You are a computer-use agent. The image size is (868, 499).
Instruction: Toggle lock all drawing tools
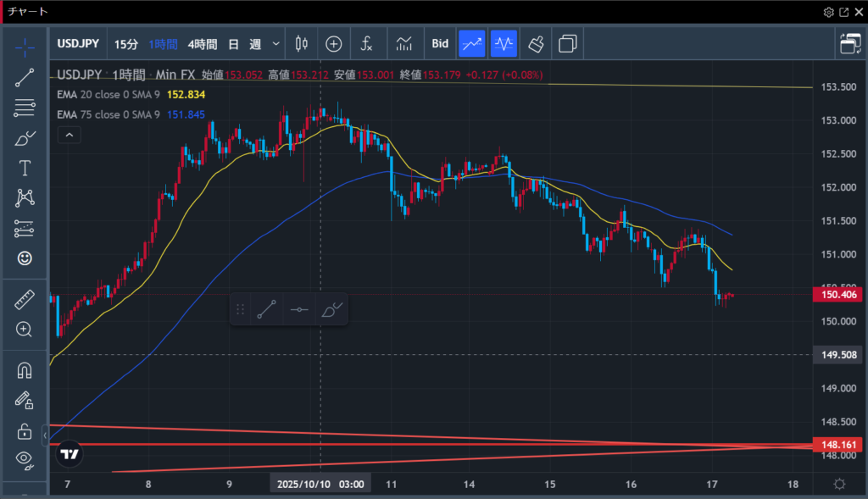tap(25, 430)
